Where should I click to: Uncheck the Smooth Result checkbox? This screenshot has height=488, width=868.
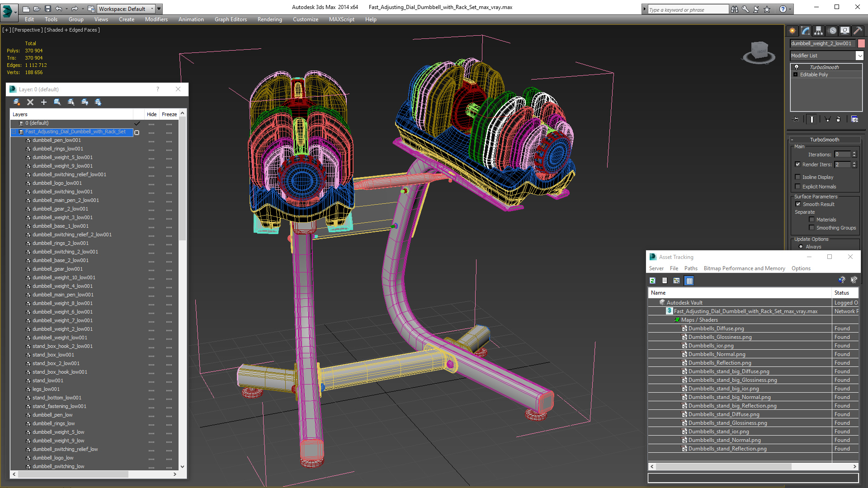pos(798,204)
